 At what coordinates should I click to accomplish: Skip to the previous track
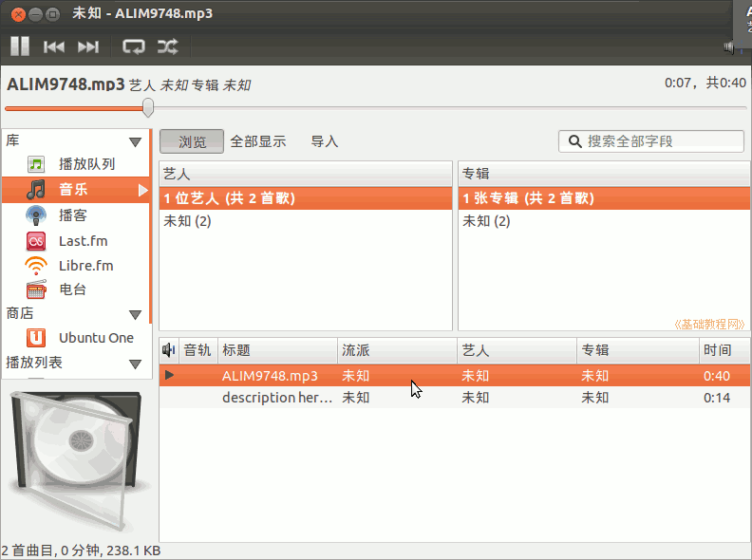click(54, 47)
